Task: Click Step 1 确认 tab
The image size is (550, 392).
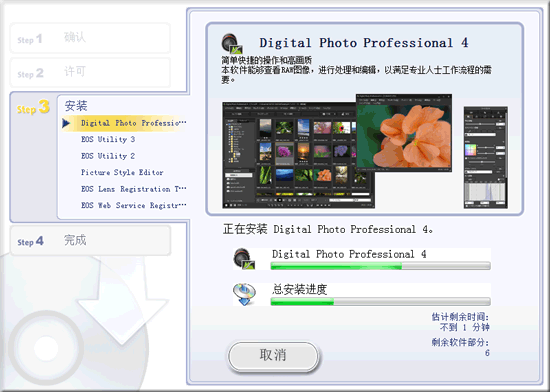Action: click(90, 38)
